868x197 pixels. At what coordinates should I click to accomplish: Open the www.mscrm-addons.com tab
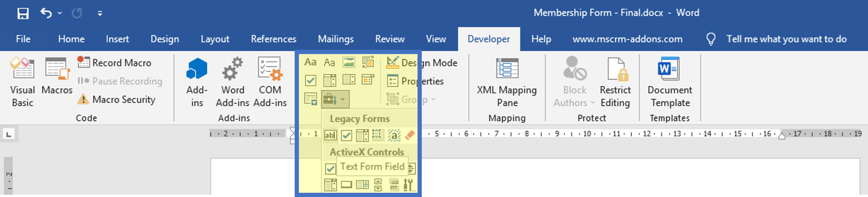point(627,39)
